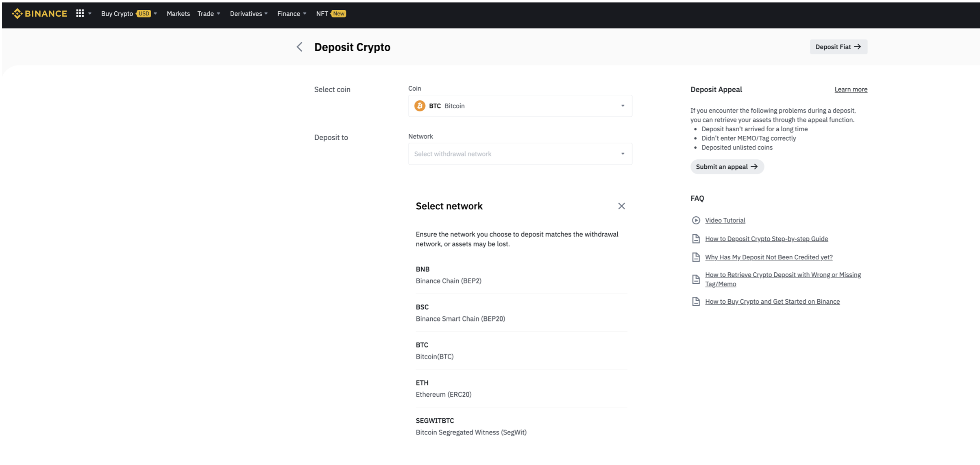Image resolution: width=980 pixels, height=465 pixels.
Task: Click the document icon beside Step-by-step Guide
Action: coord(696,239)
